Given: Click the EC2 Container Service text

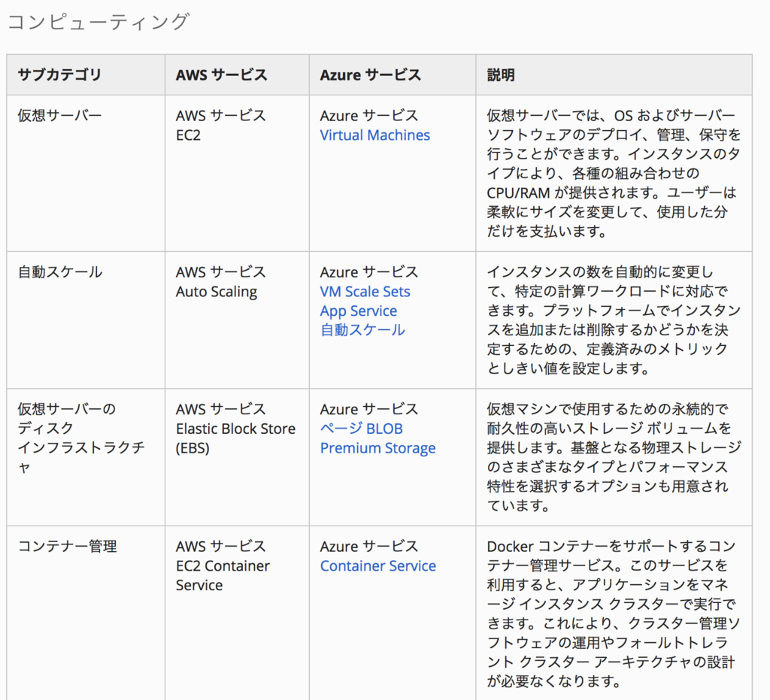Looking at the screenshot, I should (223, 575).
